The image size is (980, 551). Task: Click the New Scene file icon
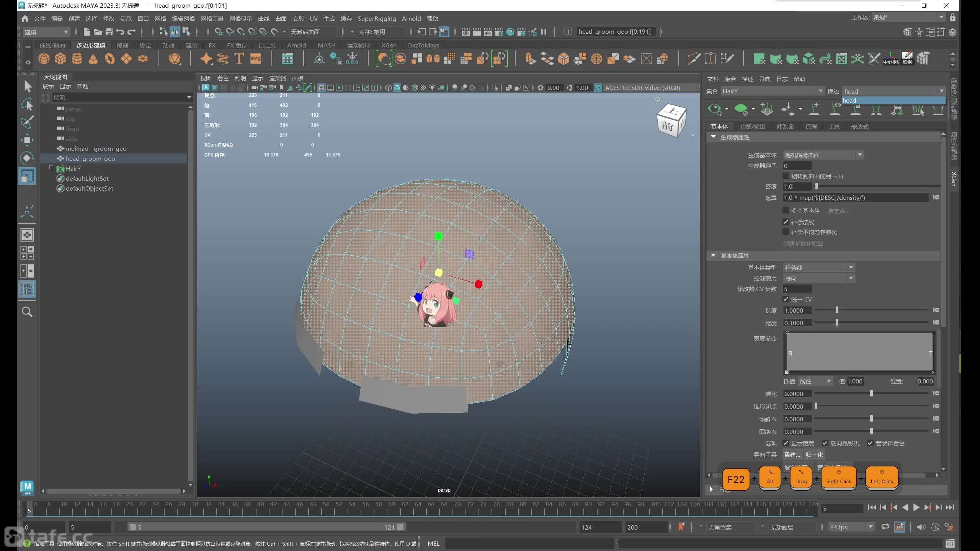(x=87, y=32)
